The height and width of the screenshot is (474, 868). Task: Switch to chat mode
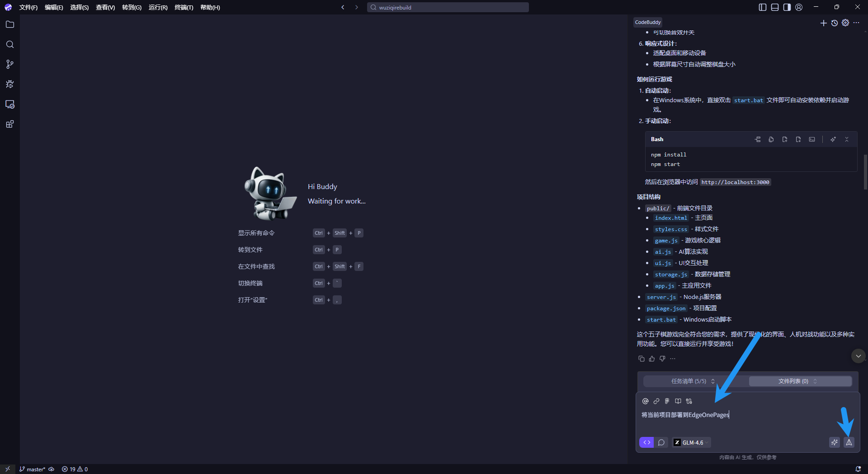pos(661,442)
